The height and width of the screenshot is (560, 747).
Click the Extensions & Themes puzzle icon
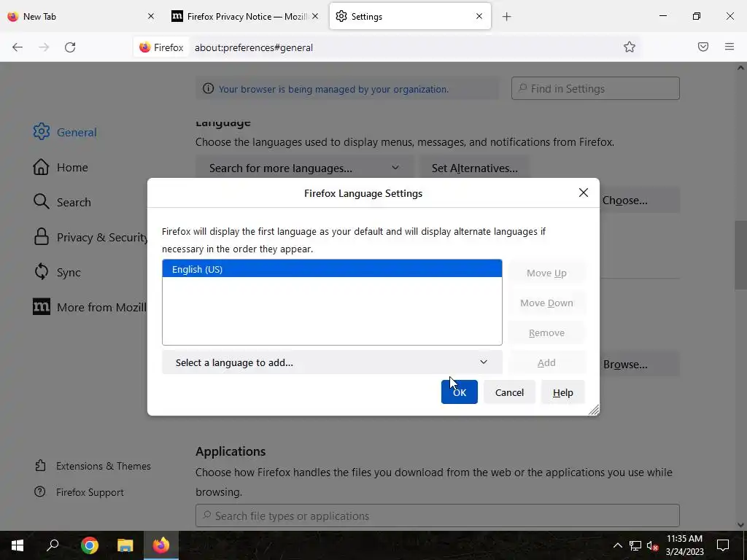[41, 466]
